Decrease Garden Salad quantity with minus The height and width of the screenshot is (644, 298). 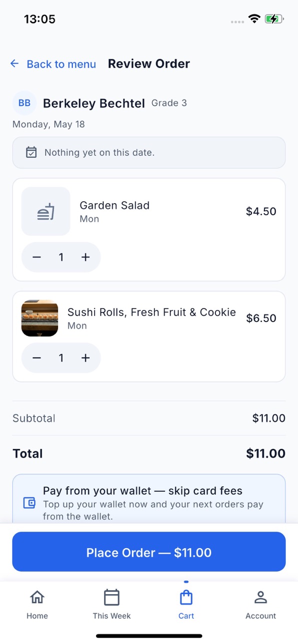click(x=37, y=257)
